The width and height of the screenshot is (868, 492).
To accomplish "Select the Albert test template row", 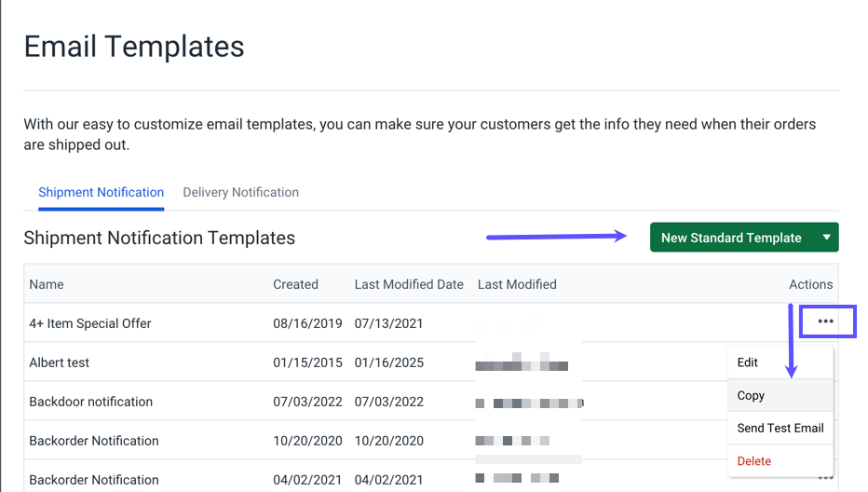I will tap(430, 362).
